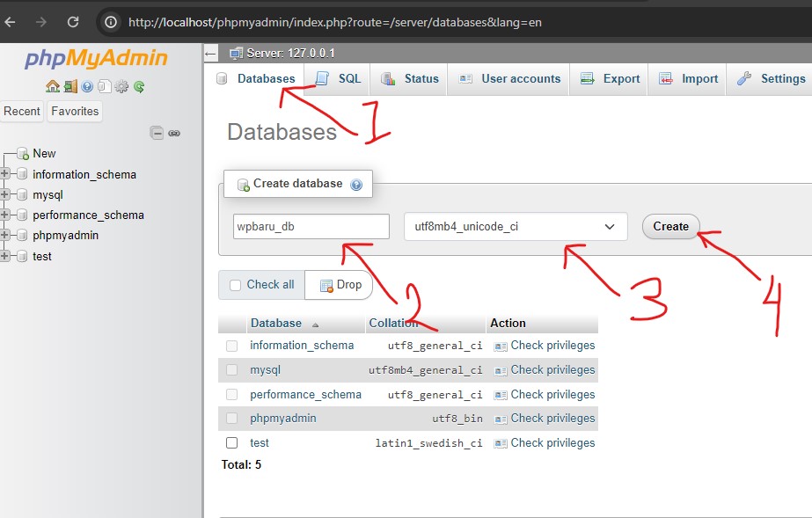The width and height of the screenshot is (812, 518).
Task: Select the test row checkbox
Action: 231,443
